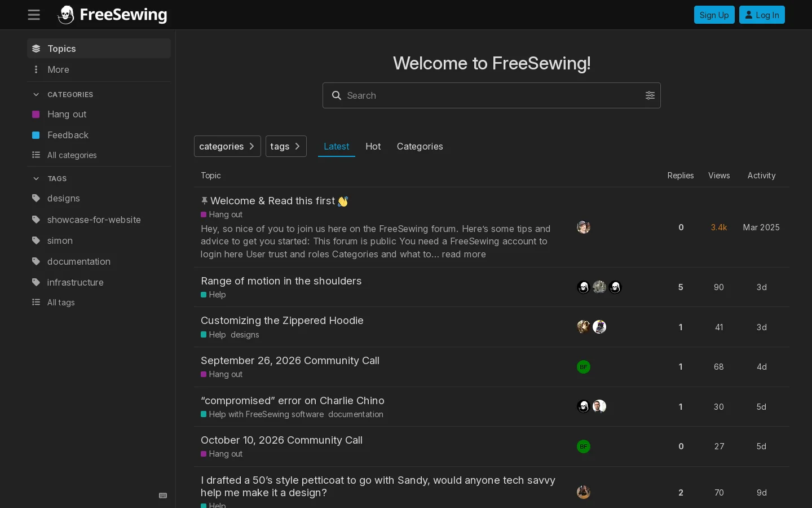Screen dimensions: 812x508
Task: Click the Sign Up button
Action: coord(714,15)
